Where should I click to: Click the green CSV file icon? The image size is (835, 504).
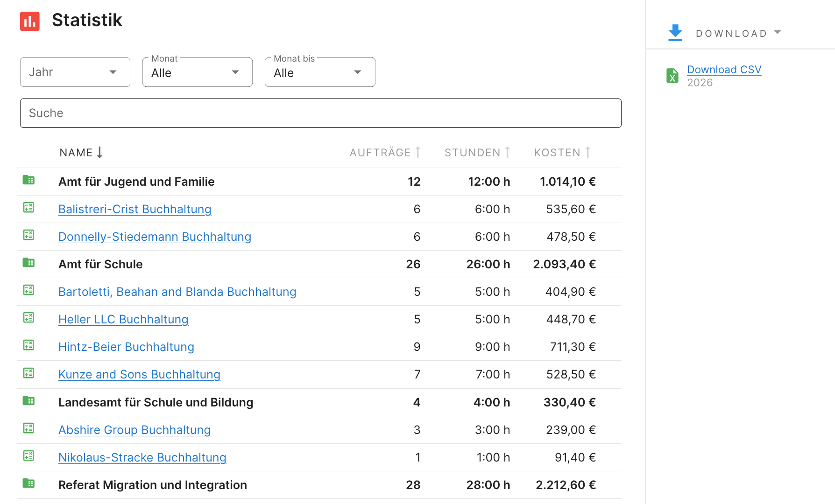(x=672, y=76)
